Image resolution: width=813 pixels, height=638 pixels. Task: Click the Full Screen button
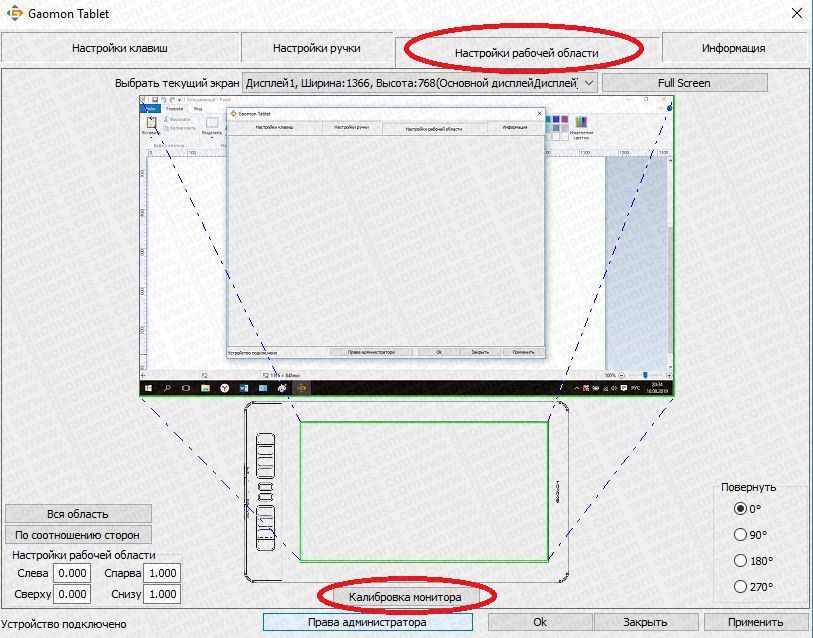(684, 83)
